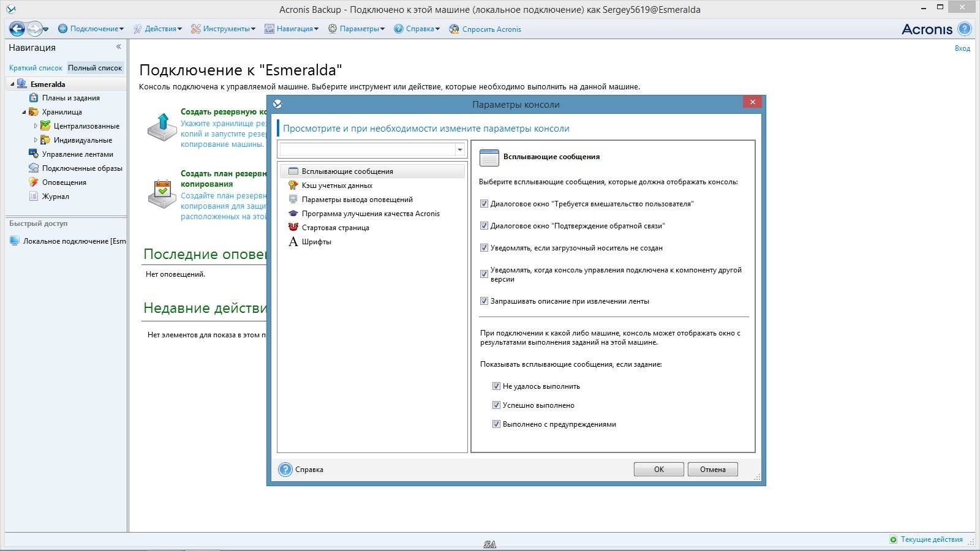980x551 pixels.
Task: Toggle "Требуется вмешательство пользователя" dialog checkbox
Action: tap(484, 204)
